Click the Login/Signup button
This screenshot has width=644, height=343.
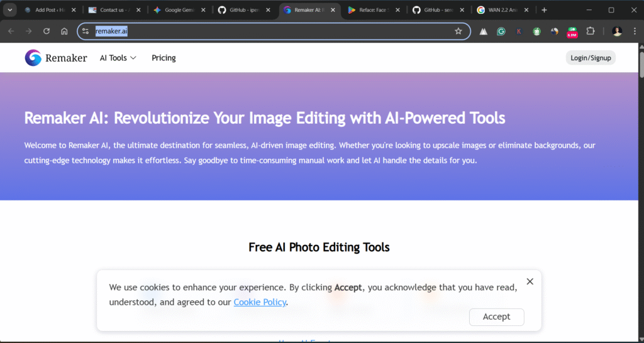click(x=590, y=58)
